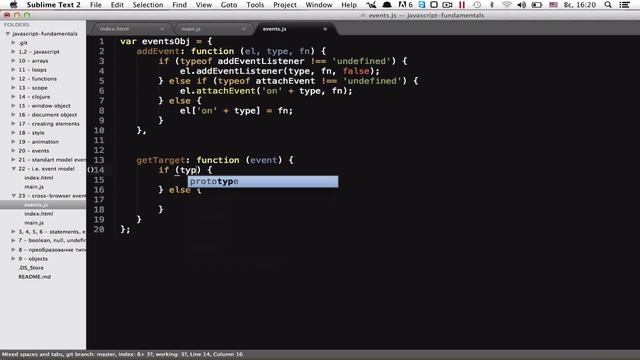Click line number 1 in the gutter
The width and height of the screenshot is (640, 360).
(x=101, y=41)
